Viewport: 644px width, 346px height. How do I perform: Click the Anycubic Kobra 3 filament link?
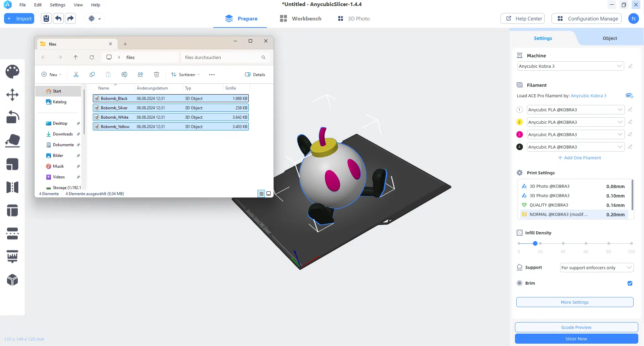pyautogui.click(x=588, y=96)
